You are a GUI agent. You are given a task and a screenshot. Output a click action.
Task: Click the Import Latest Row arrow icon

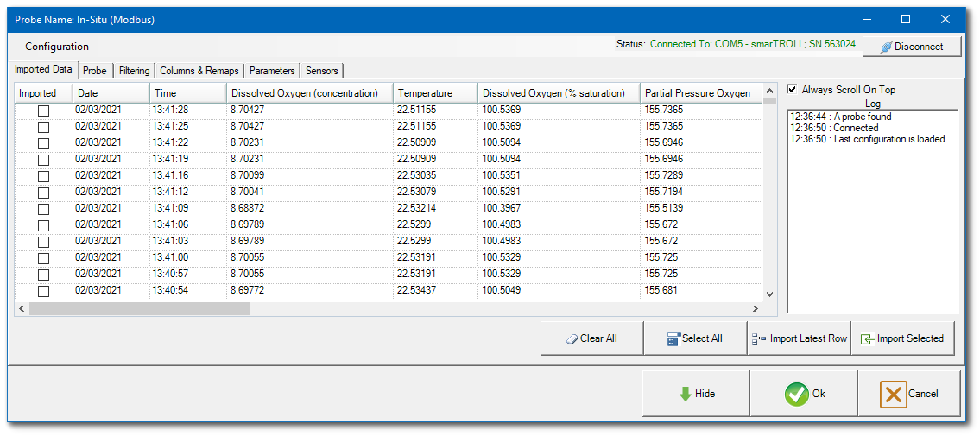point(760,338)
